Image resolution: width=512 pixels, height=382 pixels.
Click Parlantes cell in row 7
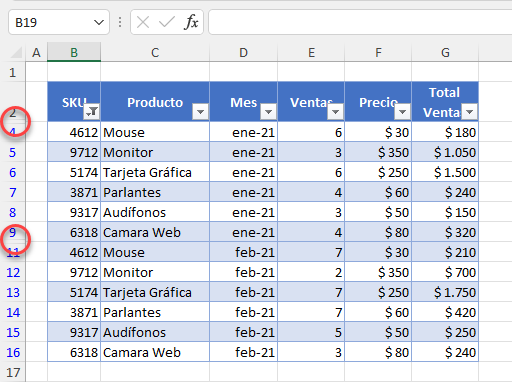click(x=155, y=192)
